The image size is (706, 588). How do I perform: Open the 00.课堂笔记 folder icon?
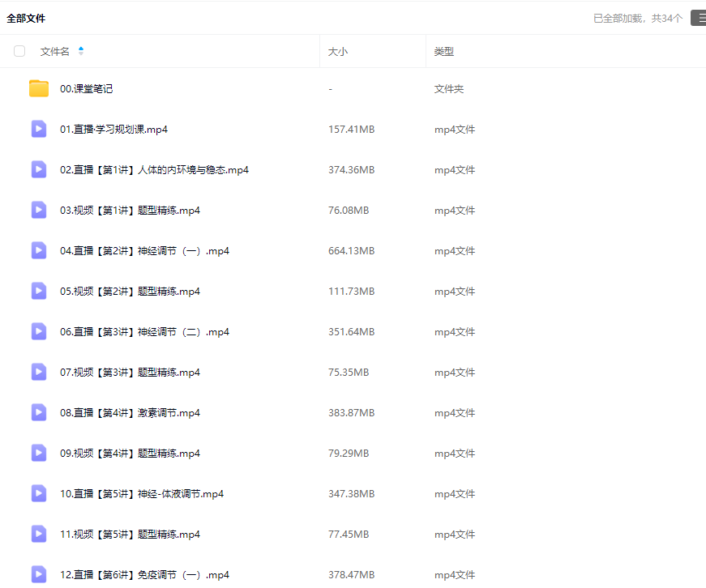click(39, 88)
